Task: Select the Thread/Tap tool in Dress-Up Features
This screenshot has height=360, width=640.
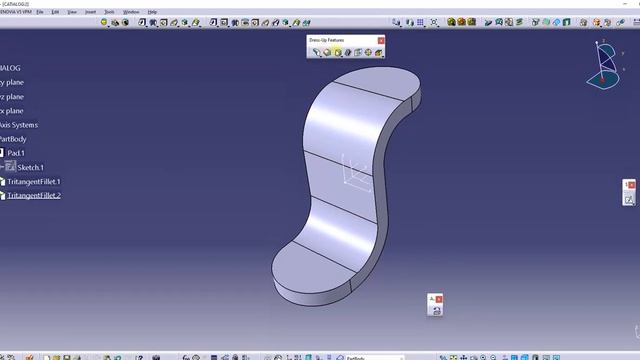Action: [368, 53]
